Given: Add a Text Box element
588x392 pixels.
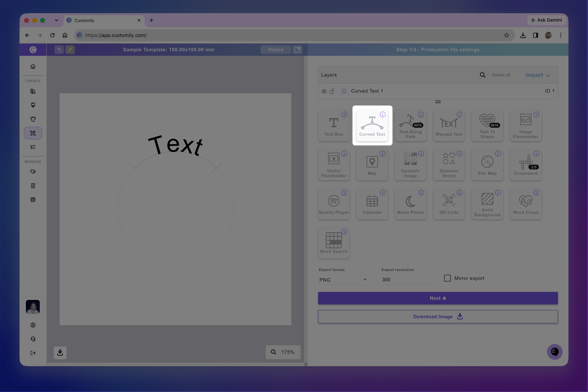Looking at the screenshot, I should click(x=334, y=126).
